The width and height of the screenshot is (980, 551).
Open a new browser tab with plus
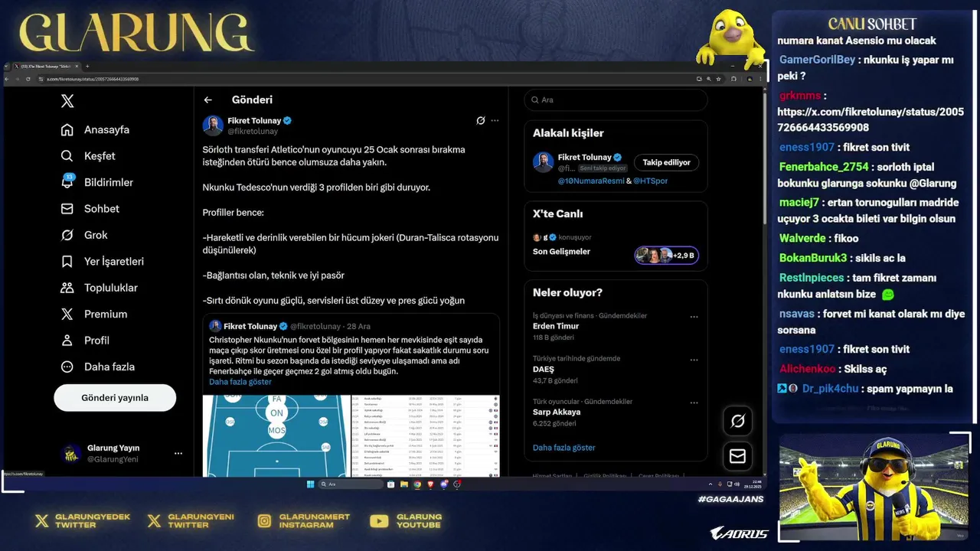click(87, 67)
